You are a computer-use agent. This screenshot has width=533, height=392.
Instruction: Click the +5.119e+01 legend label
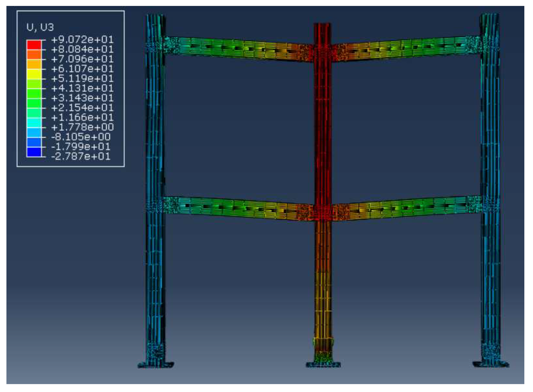[82, 79]
